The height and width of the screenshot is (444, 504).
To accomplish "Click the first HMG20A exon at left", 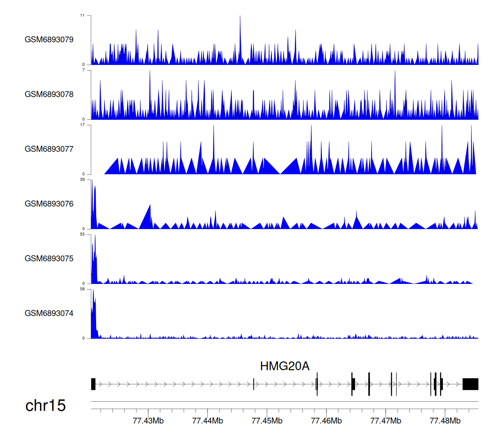I will point(93,384).
